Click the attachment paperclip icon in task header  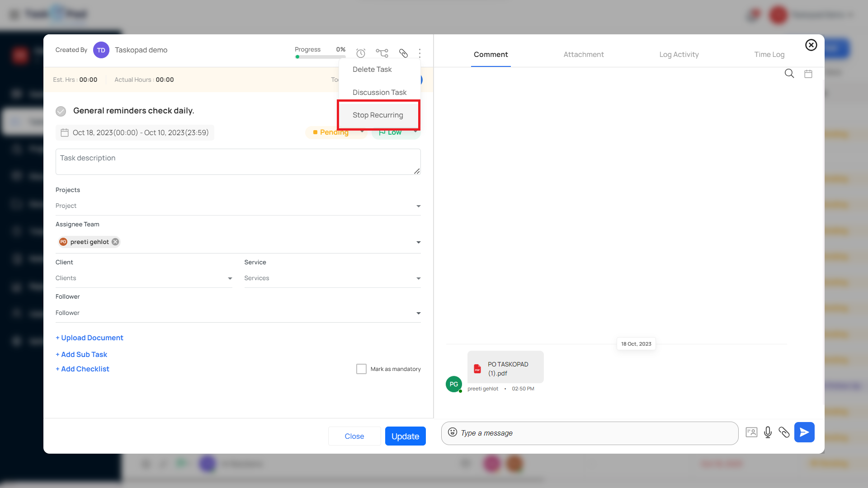(403, 53)
